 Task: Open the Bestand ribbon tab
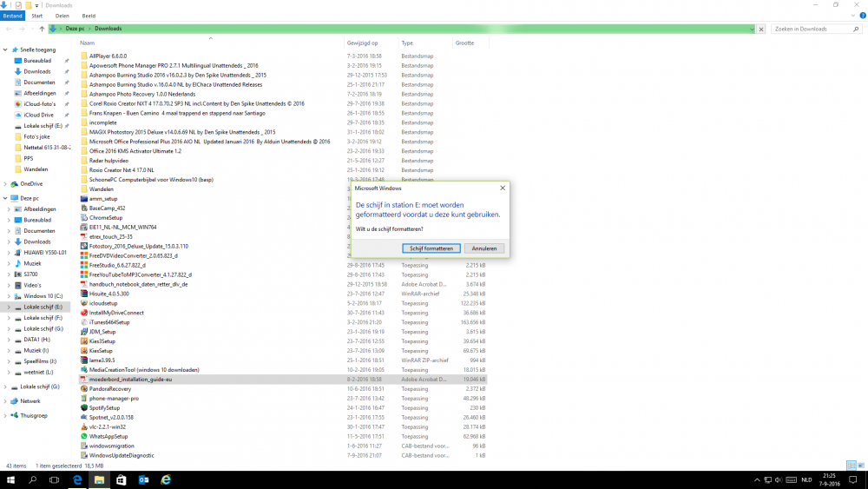(12, 16)
